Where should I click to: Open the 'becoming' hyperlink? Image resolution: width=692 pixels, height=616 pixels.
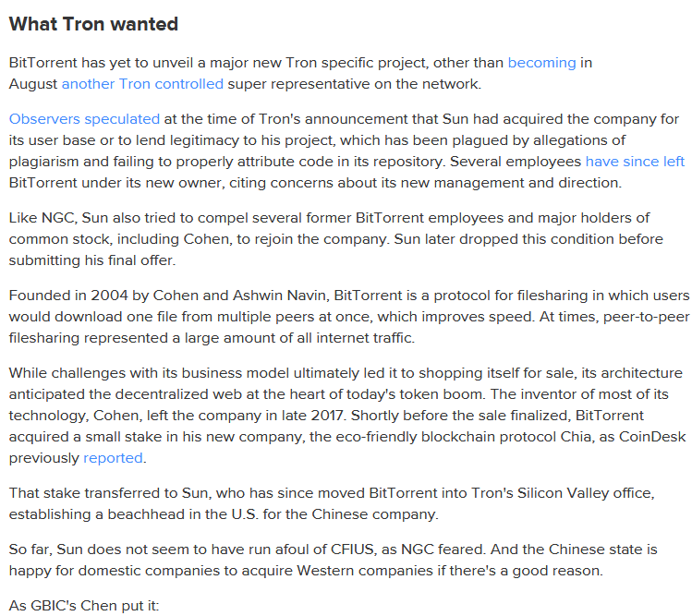click(x=541, y=63)
